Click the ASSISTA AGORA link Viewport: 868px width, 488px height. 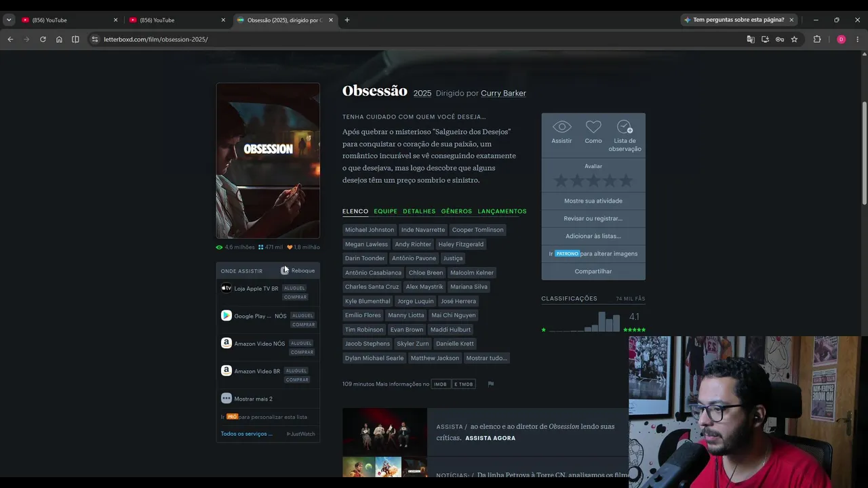point(490,439)
